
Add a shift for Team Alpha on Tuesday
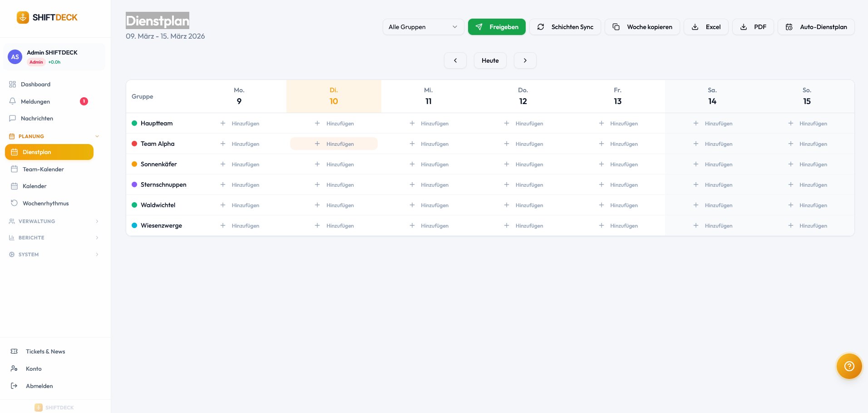pyautogui.click(x=334, y=144)
